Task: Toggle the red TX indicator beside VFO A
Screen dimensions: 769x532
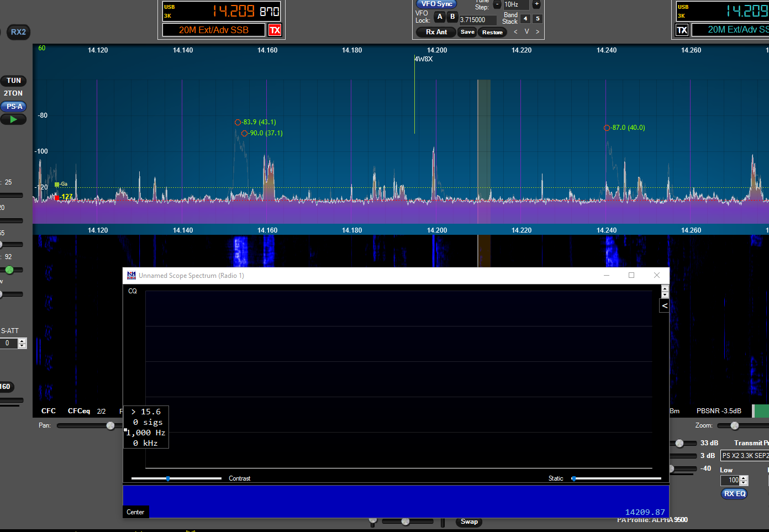Action: (x=275, y=30)
